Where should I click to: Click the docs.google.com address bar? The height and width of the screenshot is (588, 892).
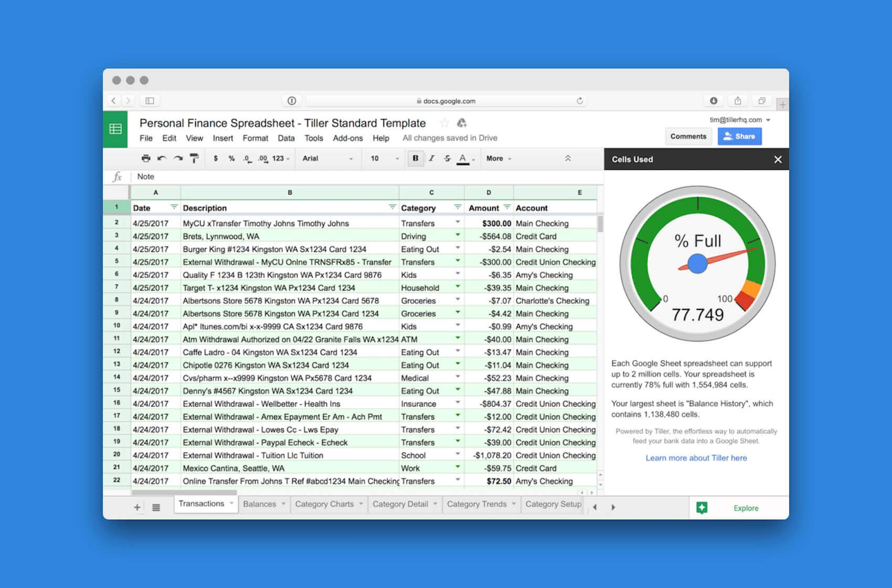(445, 101)
